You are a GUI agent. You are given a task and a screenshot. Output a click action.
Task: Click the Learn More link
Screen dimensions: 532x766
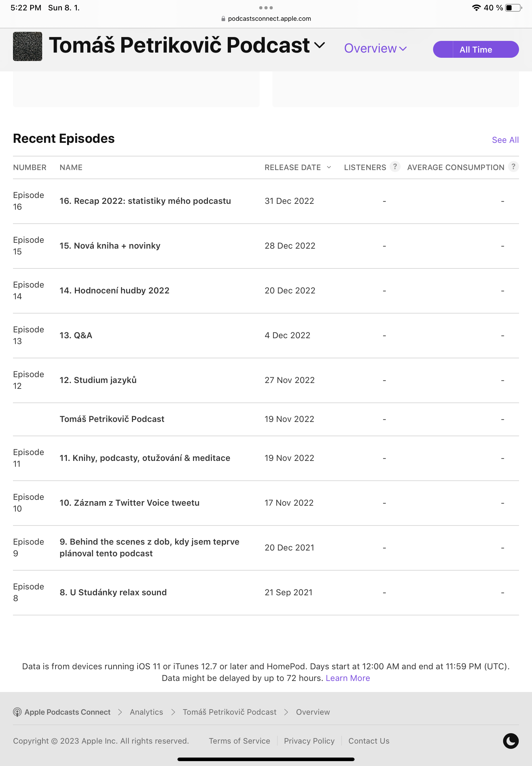coord(347,678)
